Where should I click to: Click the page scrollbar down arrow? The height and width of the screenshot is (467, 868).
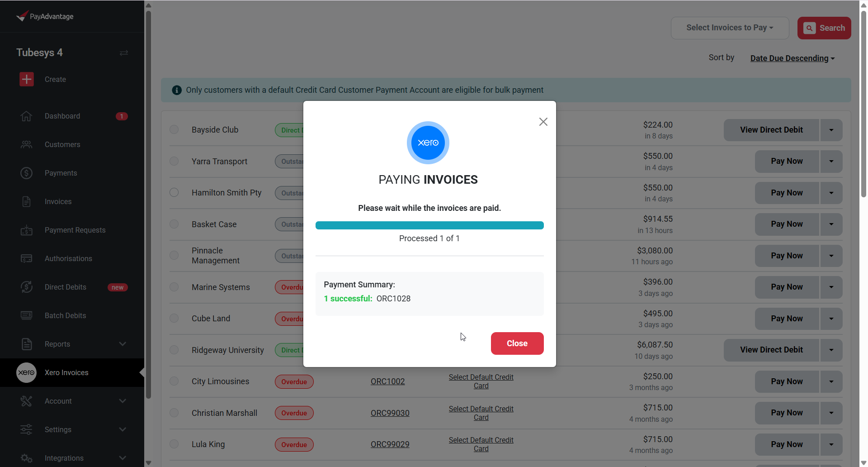(x=863, y=463)
